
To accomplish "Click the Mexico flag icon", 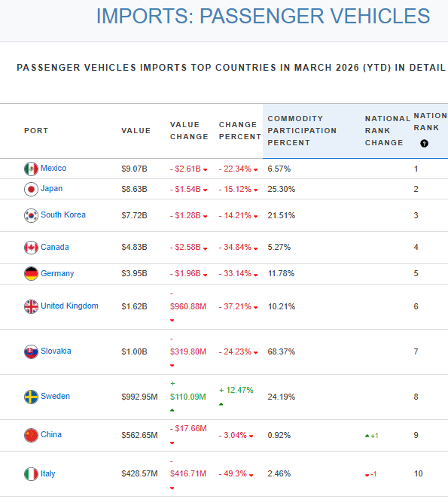I will coord(31,169).
